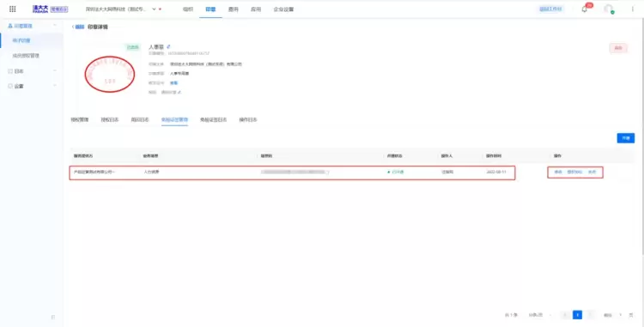
Task: Open Enterprise Settings in the top menu
Action: click(283, 9)
